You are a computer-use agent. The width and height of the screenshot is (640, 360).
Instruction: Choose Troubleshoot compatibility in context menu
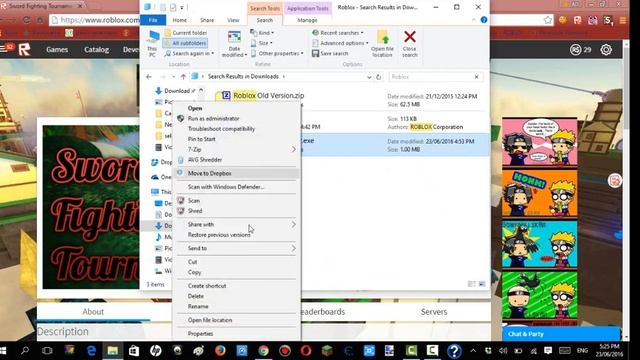221,129
